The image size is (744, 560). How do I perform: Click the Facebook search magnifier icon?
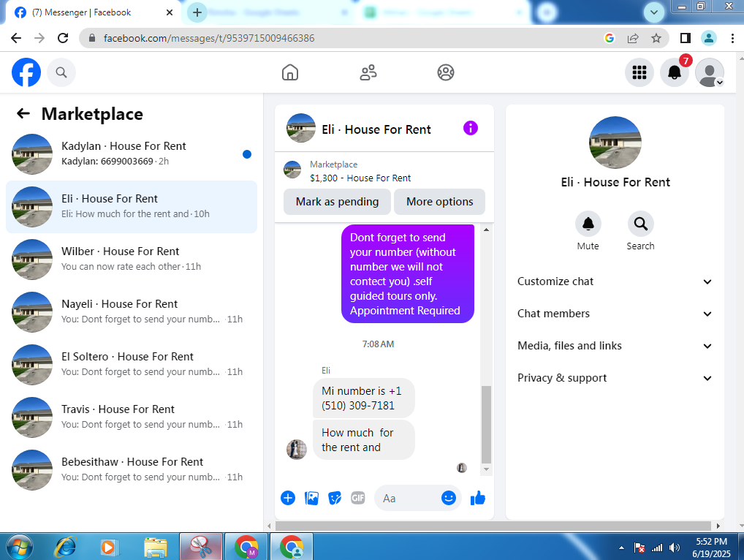[x=61, y=72]
